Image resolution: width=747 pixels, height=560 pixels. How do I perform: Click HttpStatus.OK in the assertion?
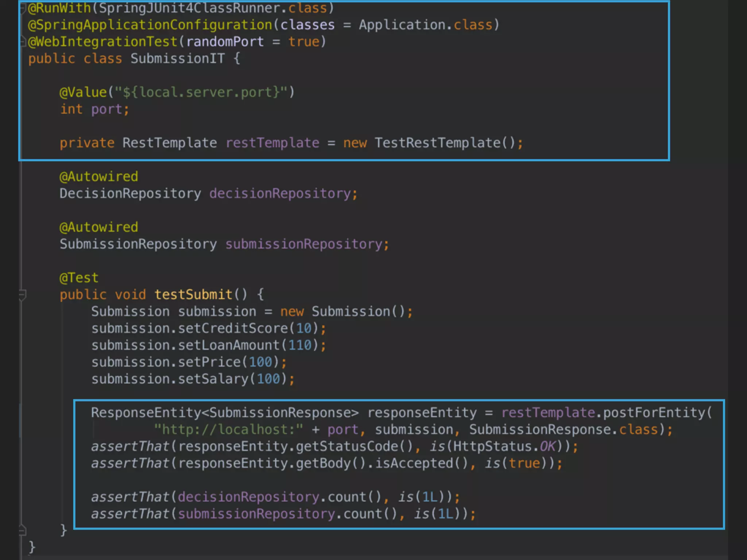[x=504, y=447]
